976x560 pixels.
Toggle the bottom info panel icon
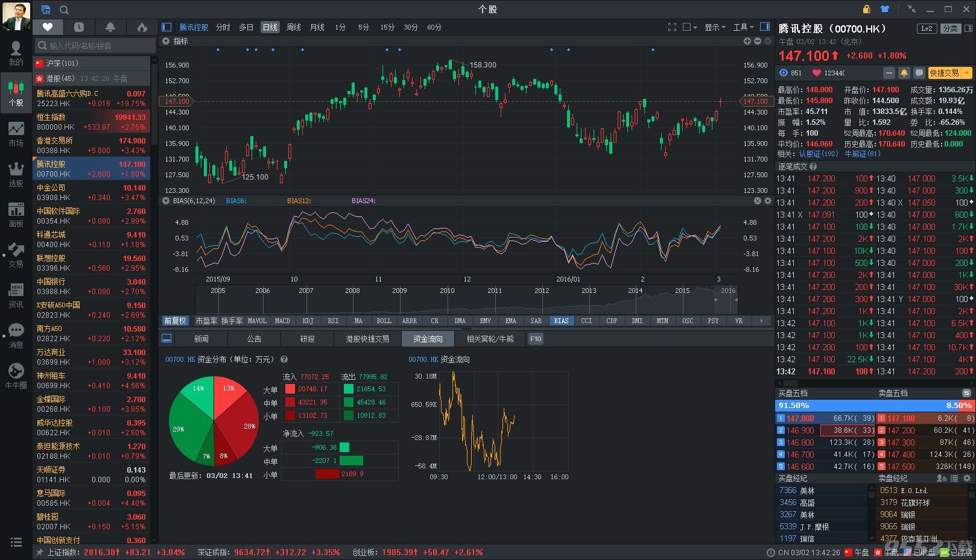(166, 338)
